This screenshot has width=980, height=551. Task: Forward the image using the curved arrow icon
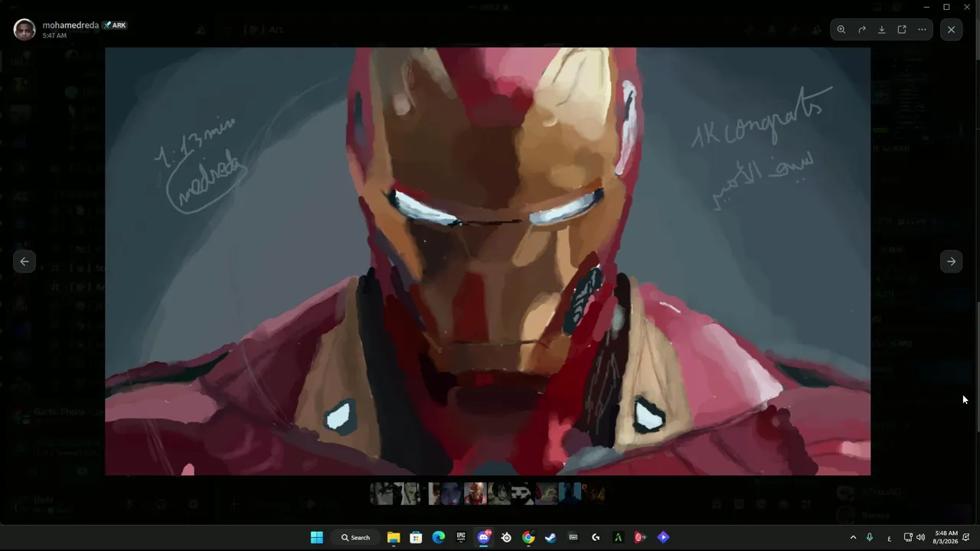point(861,30)
